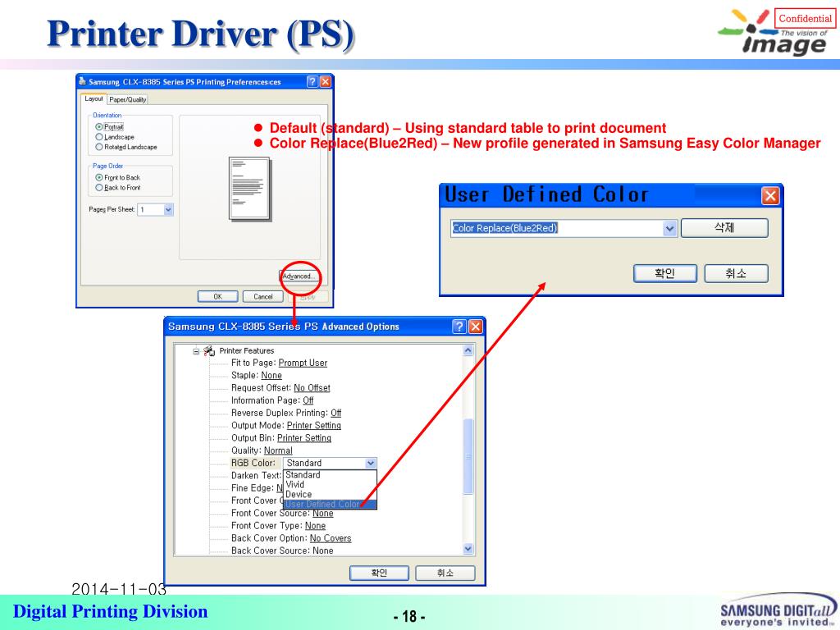Click 확인 in Advanced Options dialog
840x630 pixels.
click(x=379, y=573)
